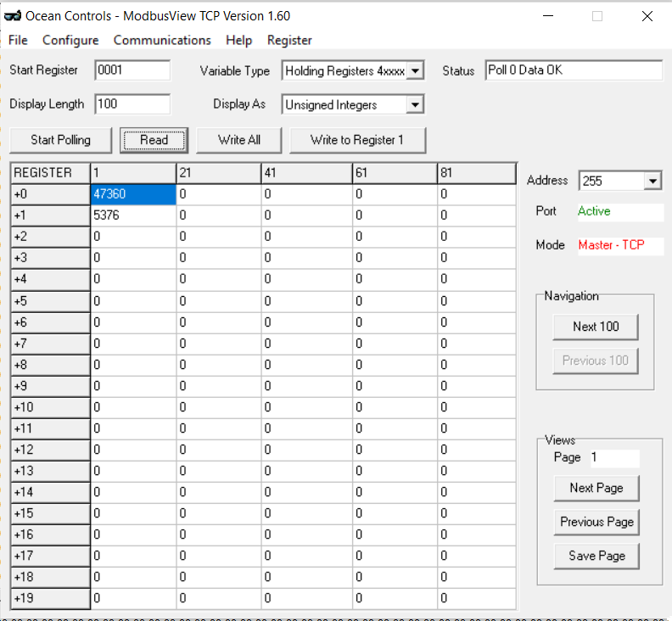Expand the Variable Type dropdown
Image resolution: width=672 pixels, height=621 pixels.
click(x=415, y=70)
